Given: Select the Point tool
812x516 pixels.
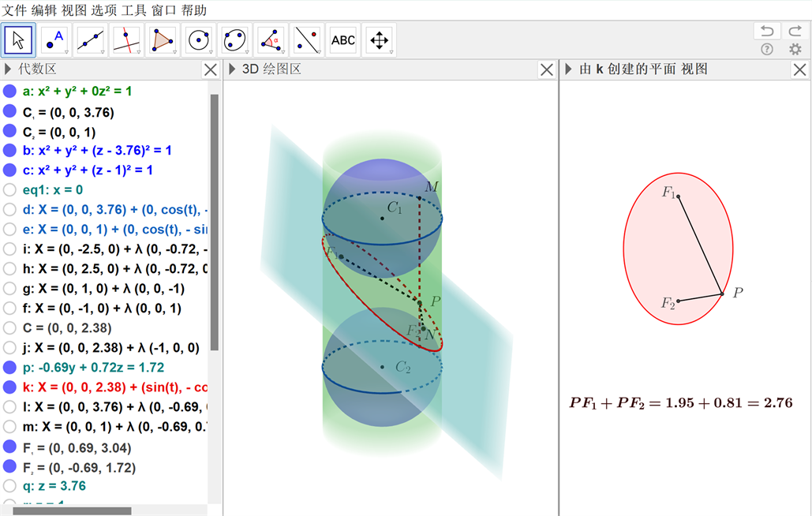Looking at the screenshot, I should point(55,40).
